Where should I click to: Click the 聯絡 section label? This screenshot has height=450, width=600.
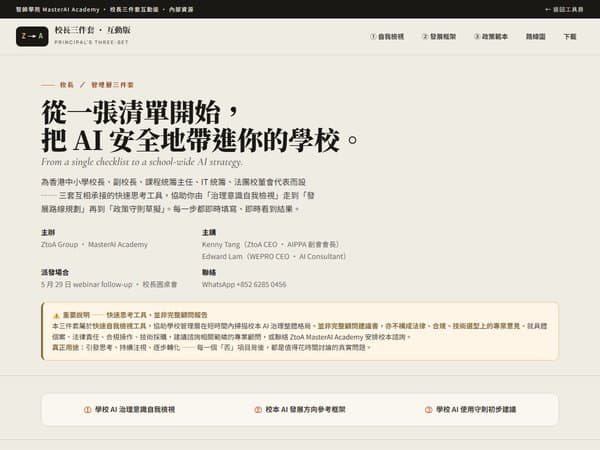tap(209, 272)
